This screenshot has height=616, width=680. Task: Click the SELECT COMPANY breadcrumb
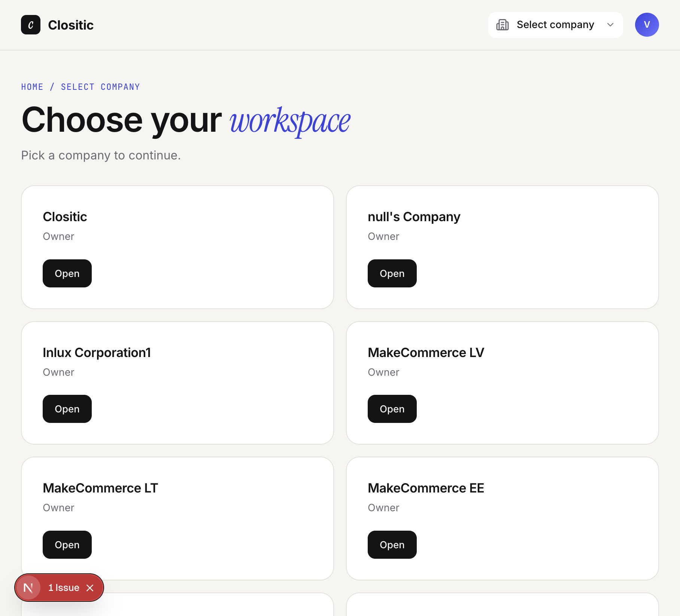[x=100, y=87]
